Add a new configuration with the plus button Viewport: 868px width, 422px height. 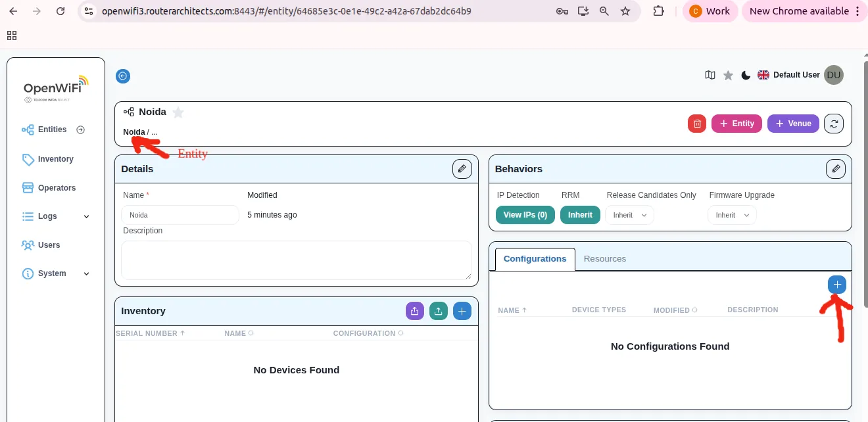tap(836, 284)
